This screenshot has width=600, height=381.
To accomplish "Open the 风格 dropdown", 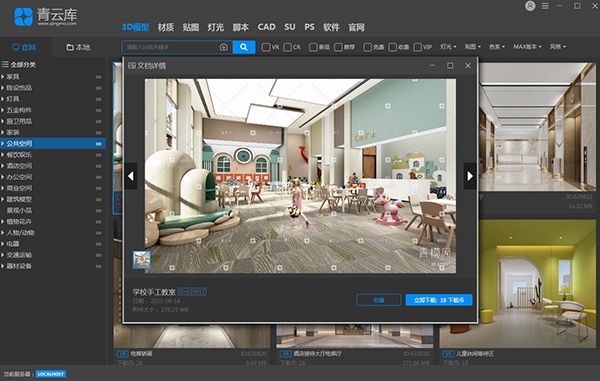I will pyautogui.click(x=558, y=47).
